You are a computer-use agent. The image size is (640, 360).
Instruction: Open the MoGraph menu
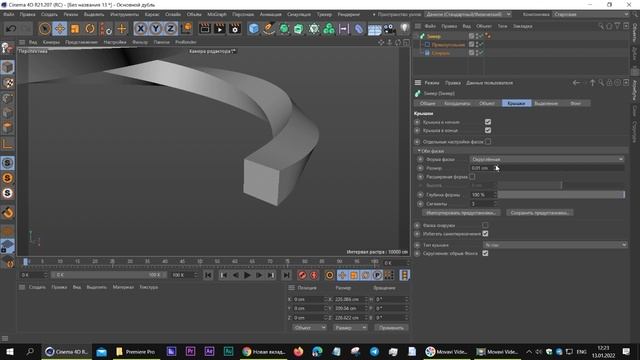tap(216, 14)
